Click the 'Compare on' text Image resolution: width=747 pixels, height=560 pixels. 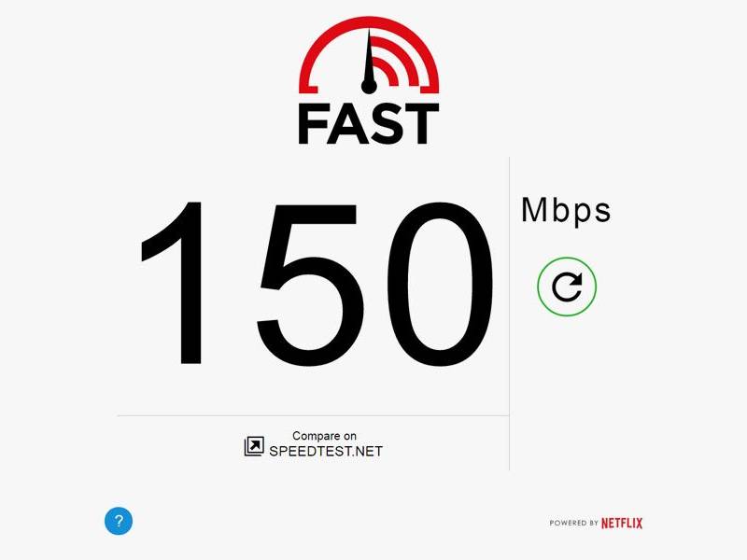pos(324,436)
